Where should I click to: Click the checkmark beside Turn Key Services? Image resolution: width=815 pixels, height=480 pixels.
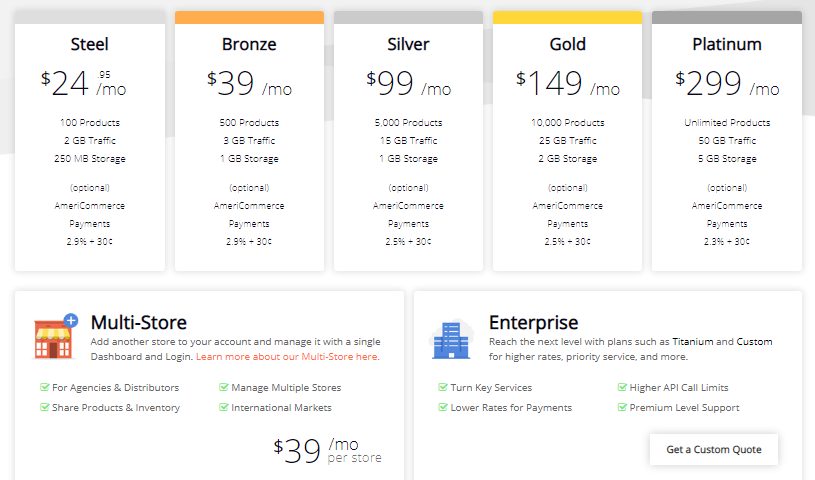pos(443,387)
